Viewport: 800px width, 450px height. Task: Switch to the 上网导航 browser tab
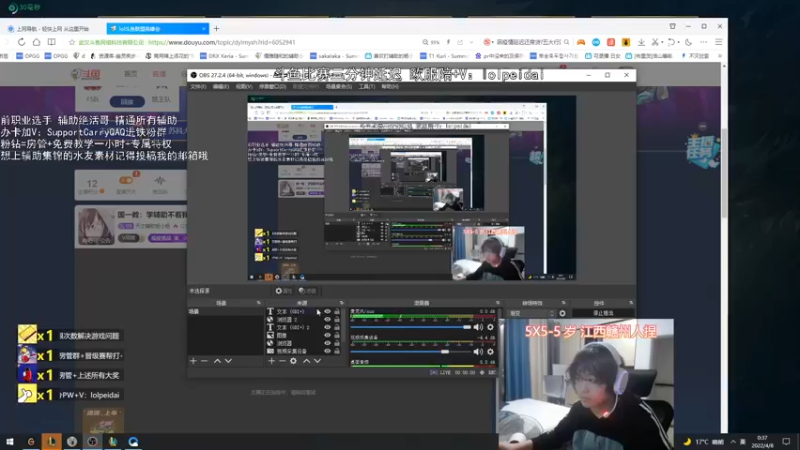pyautogui.click(x=51, y=29)
